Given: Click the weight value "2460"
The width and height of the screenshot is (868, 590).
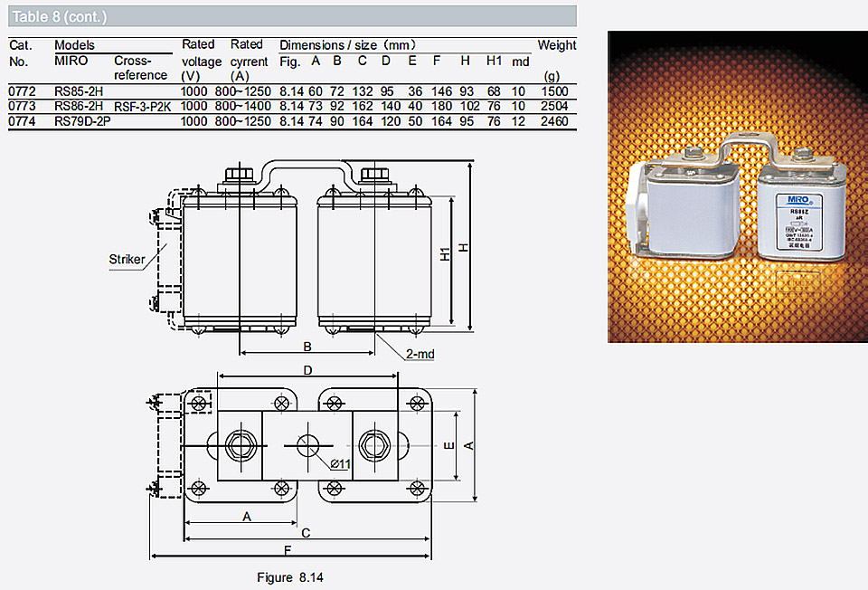Looking at the screenshot, I should 554,121.
